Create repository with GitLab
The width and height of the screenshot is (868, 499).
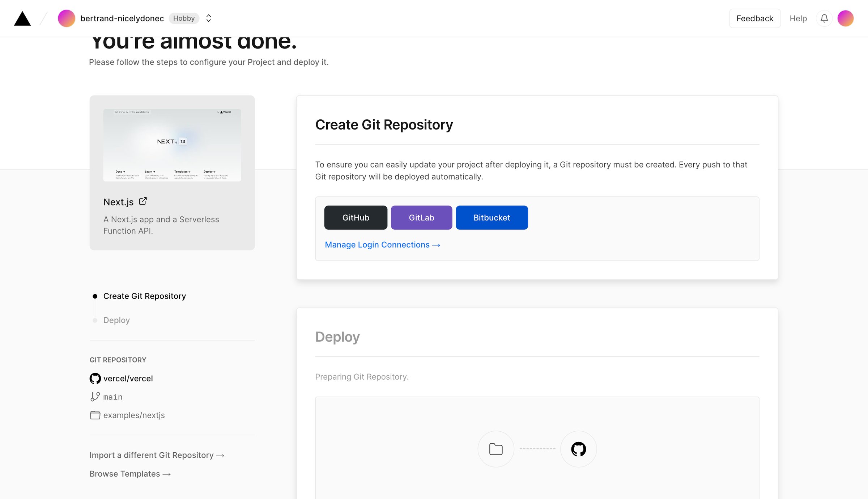click(422, 217)
